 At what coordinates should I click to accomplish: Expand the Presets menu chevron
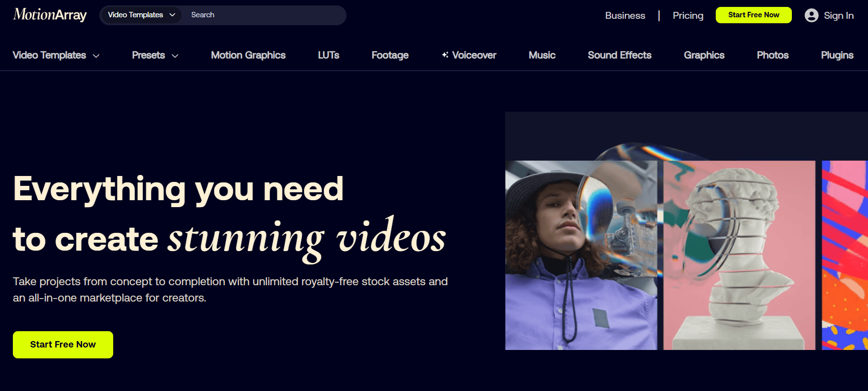[x=175, y=56]
